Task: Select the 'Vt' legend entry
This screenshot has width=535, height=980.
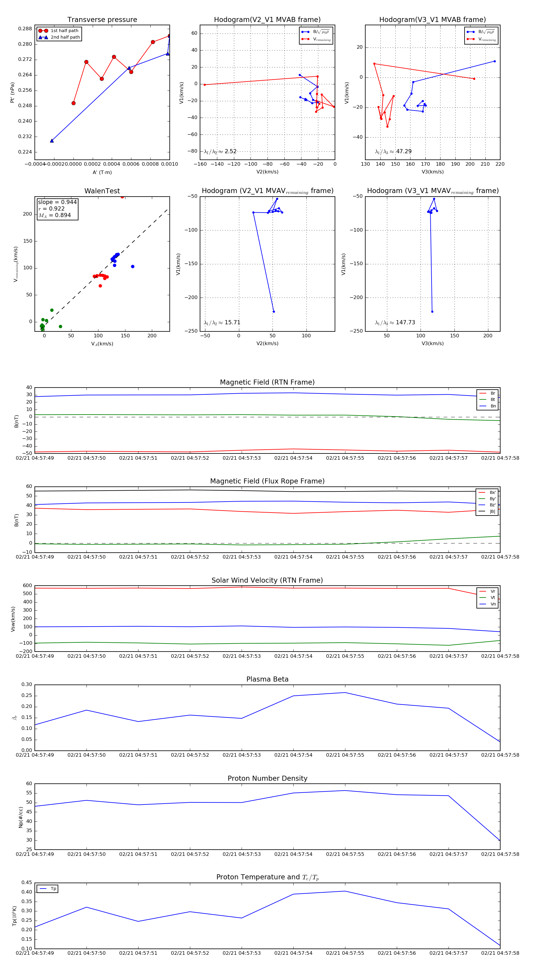Action: tap(487, 598)
